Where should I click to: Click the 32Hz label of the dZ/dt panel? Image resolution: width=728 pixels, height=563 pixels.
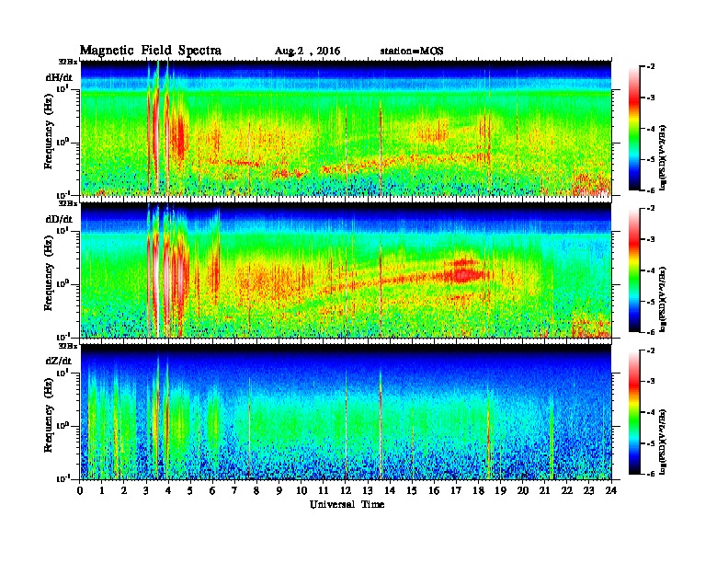67,346
